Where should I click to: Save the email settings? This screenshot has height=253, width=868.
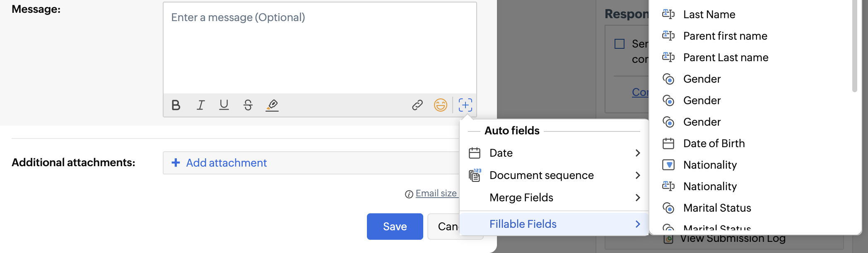(x=395, y=227)
